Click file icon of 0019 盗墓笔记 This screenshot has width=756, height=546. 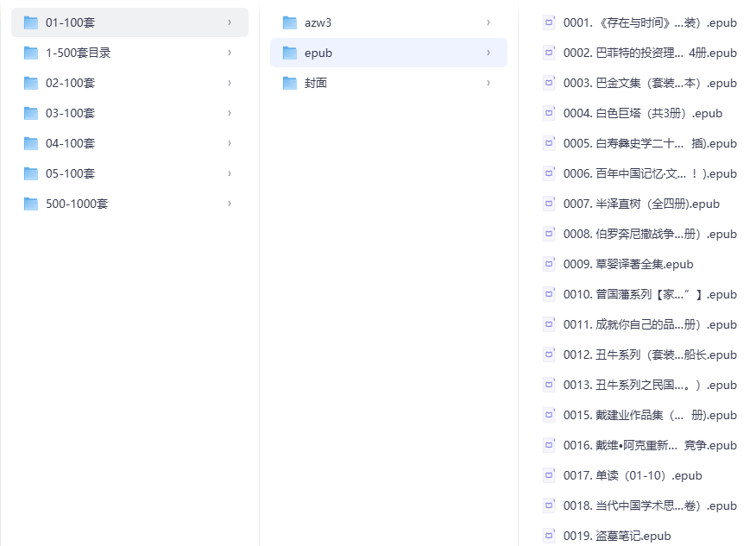549,536
